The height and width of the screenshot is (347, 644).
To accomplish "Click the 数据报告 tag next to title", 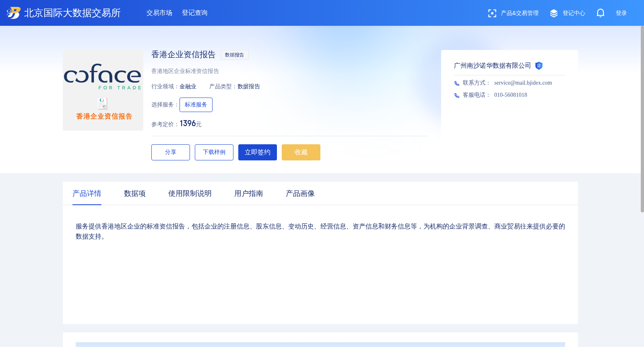I will 235,55.
